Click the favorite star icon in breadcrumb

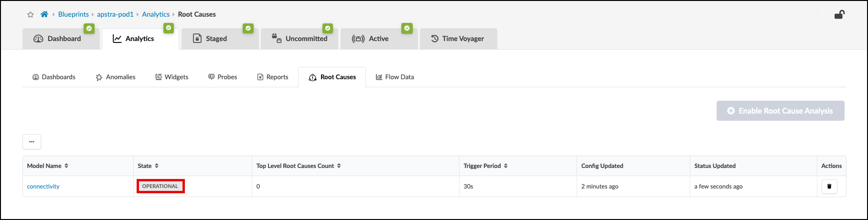(31, 15)
